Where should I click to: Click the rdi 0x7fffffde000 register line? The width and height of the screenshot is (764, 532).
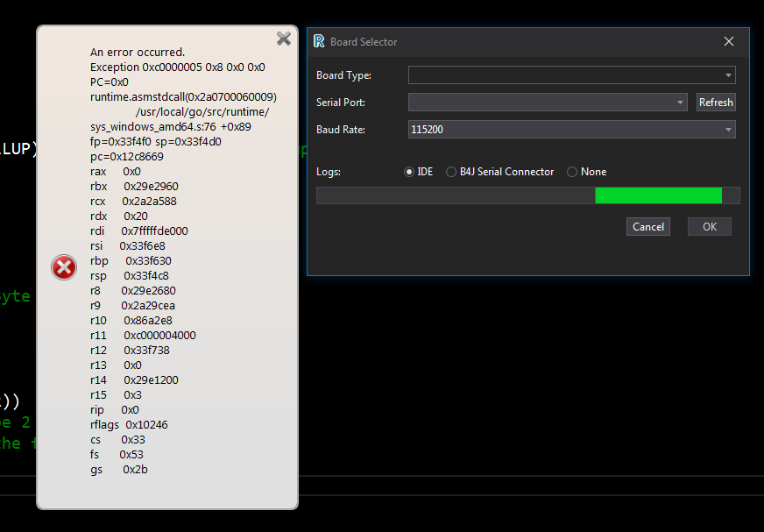(138, 231)
